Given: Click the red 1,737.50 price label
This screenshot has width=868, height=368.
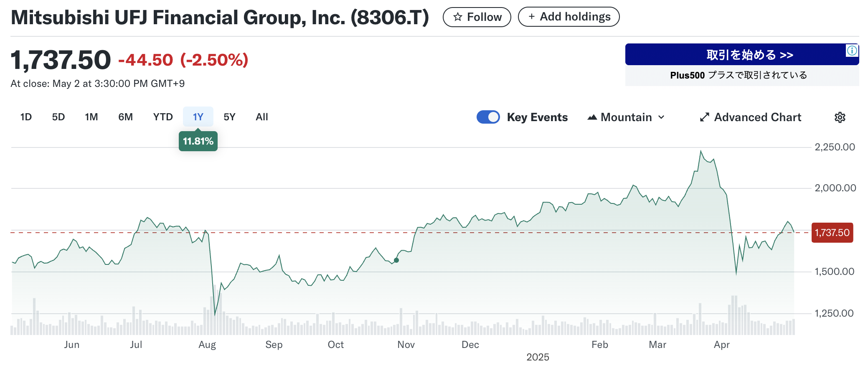Looking at the screenshot, I should click(832, 233).
